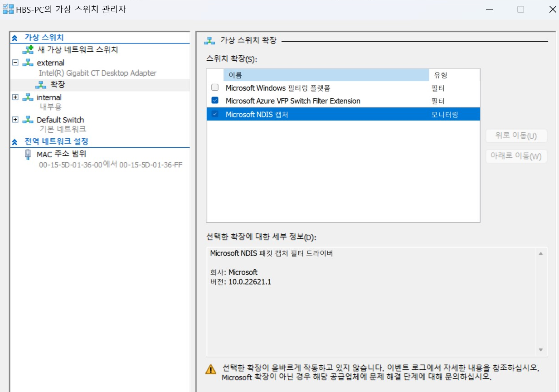Click the 이름 column header
This screenshot has height=392, width=559.
point(326,75)
